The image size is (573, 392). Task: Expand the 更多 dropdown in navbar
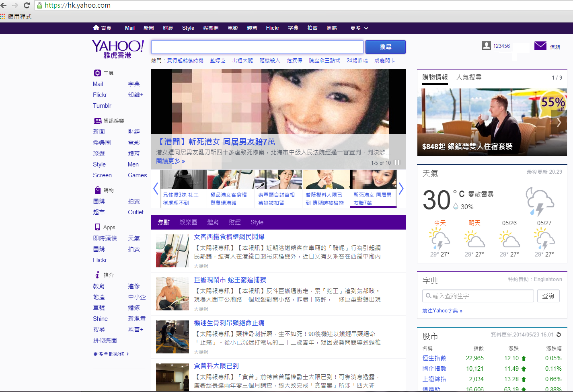click(x=359, y=28)
